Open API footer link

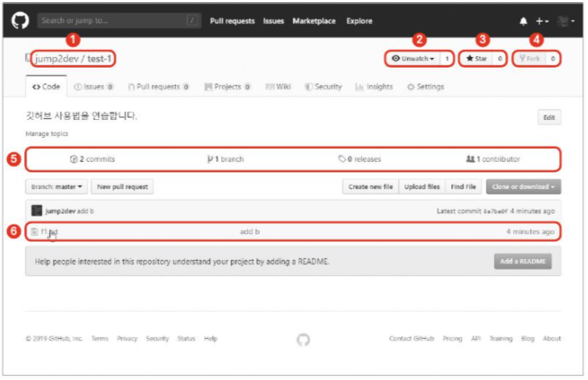476,339
